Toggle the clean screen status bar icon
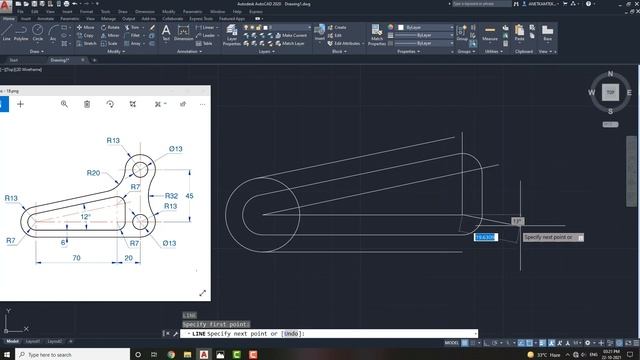The image size is (640, 360). (x=628, y=343)
